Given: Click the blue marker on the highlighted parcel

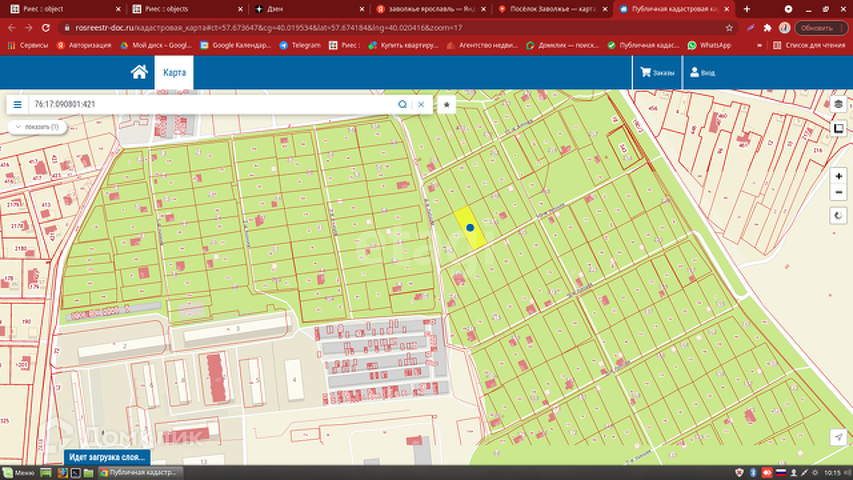Looking at the screenshot, I should [x=470, y=228].
